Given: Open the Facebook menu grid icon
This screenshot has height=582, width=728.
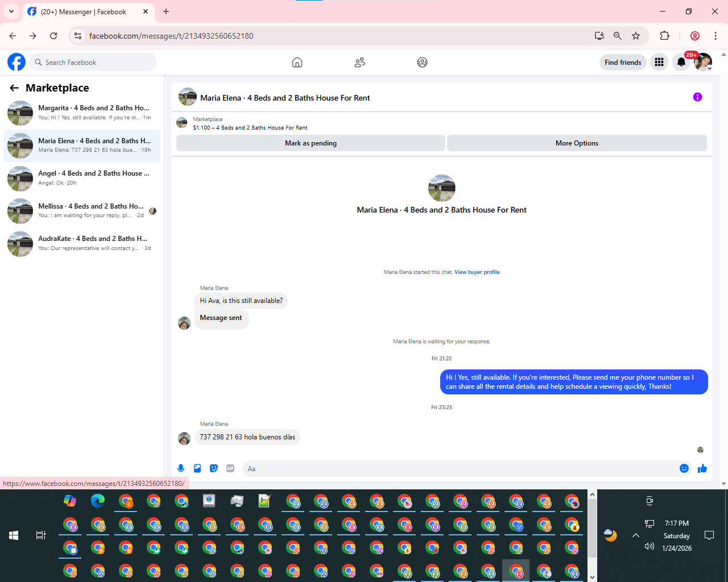Looking at the screenshot, I should pyautogui.click(x=659, y=62).
